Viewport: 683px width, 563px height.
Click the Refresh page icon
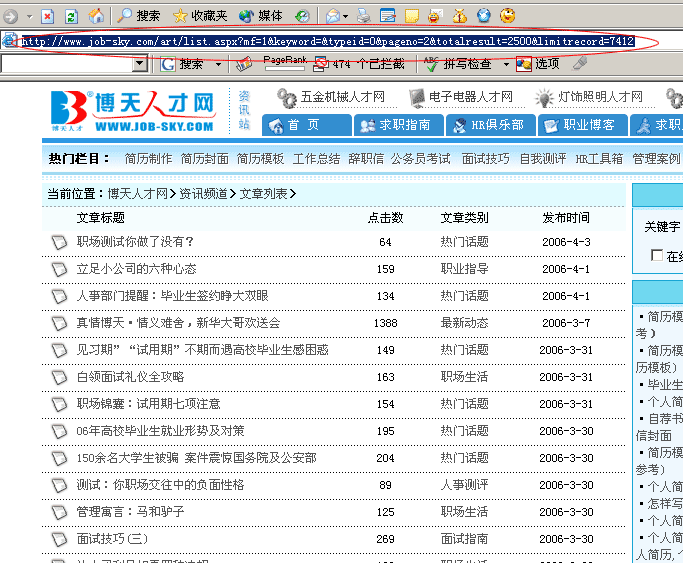(x=71, y=16)
